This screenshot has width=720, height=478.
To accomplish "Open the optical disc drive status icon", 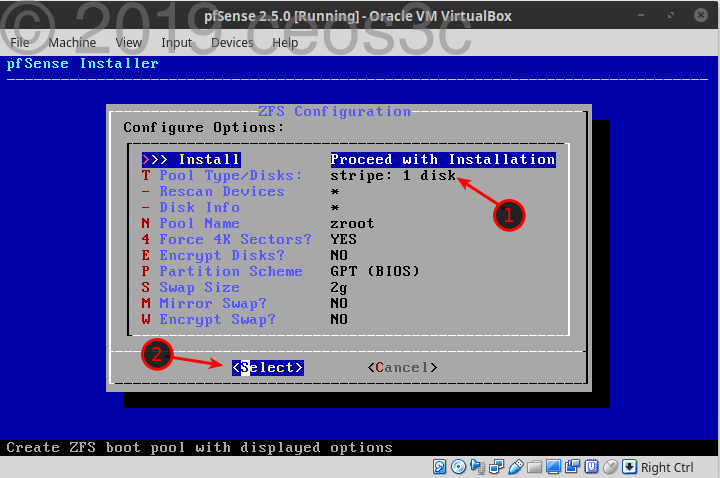I will (x=458, y=467).
